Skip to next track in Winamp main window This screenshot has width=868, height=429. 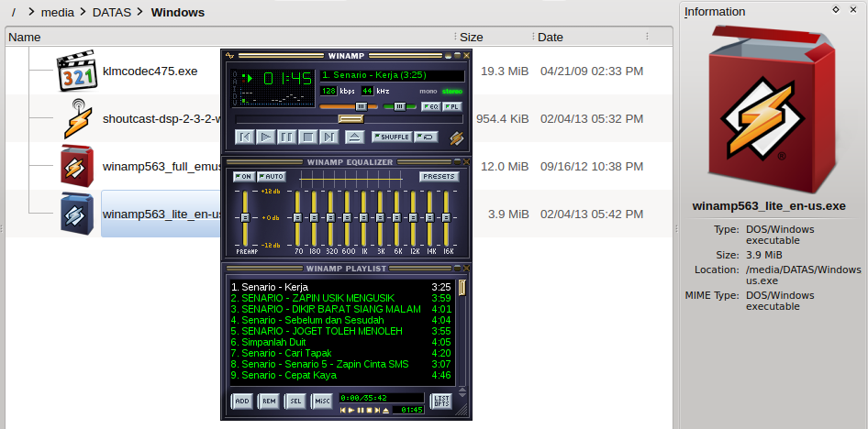(328, 137)
